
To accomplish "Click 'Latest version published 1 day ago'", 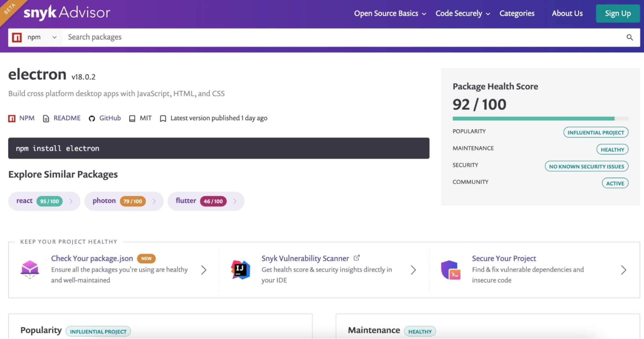I will tap(219, 118).
